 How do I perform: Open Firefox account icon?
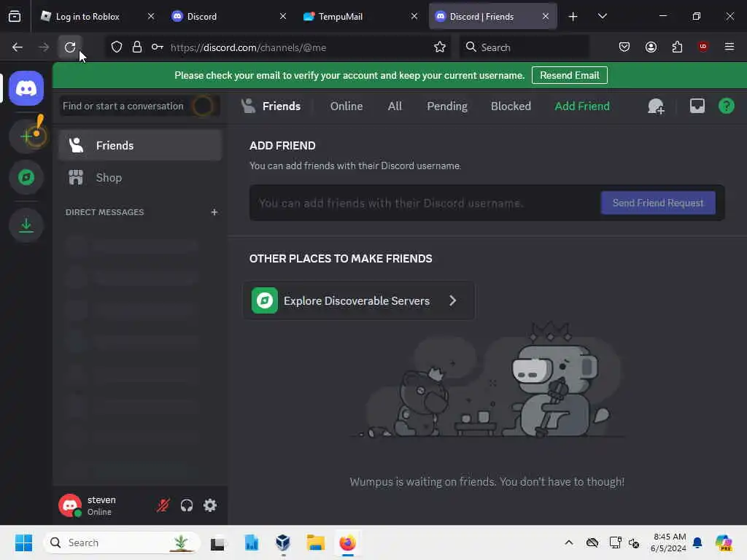coord(651,47)
